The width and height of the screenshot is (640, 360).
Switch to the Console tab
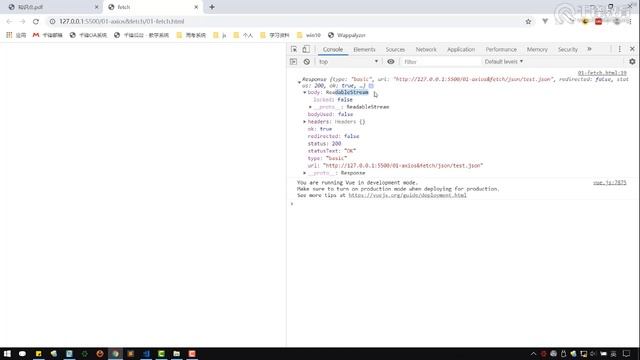pos(333,49)
